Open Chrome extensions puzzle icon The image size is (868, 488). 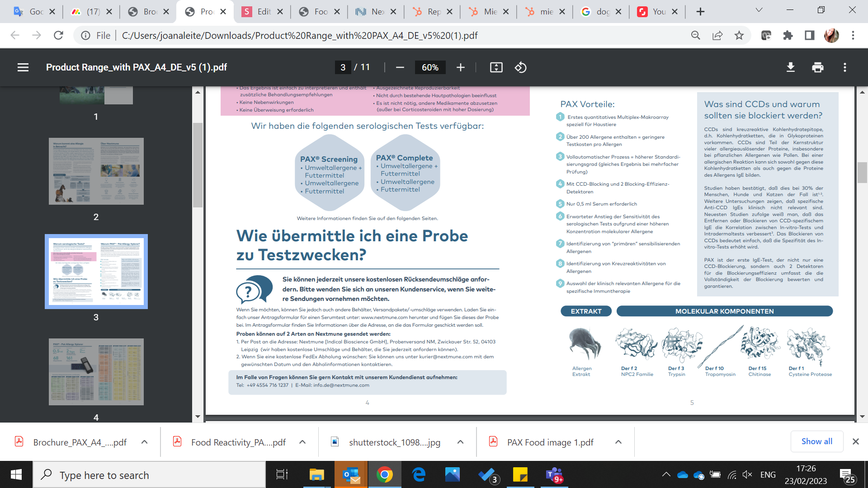click(x=788, y=35)
